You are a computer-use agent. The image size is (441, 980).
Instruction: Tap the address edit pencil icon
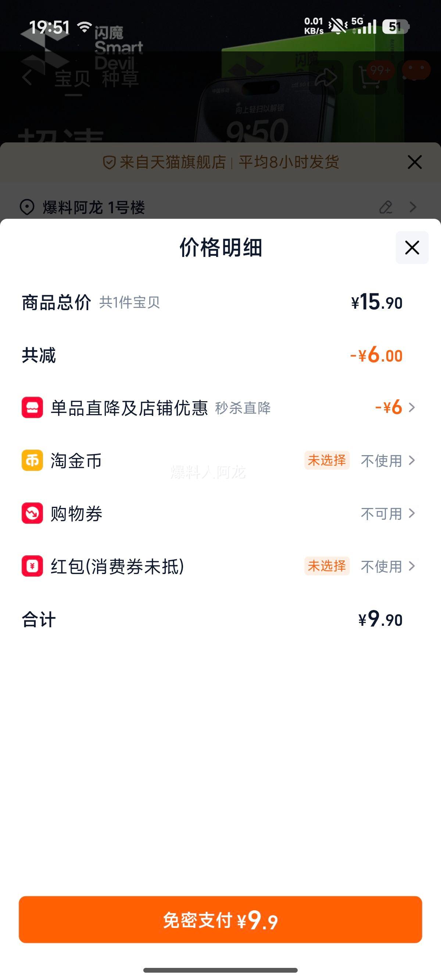pos(386,207)
